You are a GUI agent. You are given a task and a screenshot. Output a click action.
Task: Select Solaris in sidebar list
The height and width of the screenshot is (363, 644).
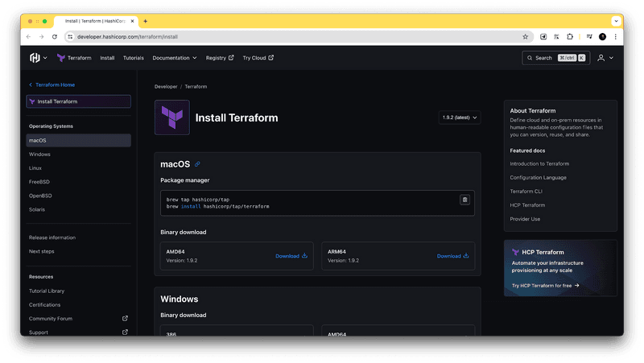37,209
